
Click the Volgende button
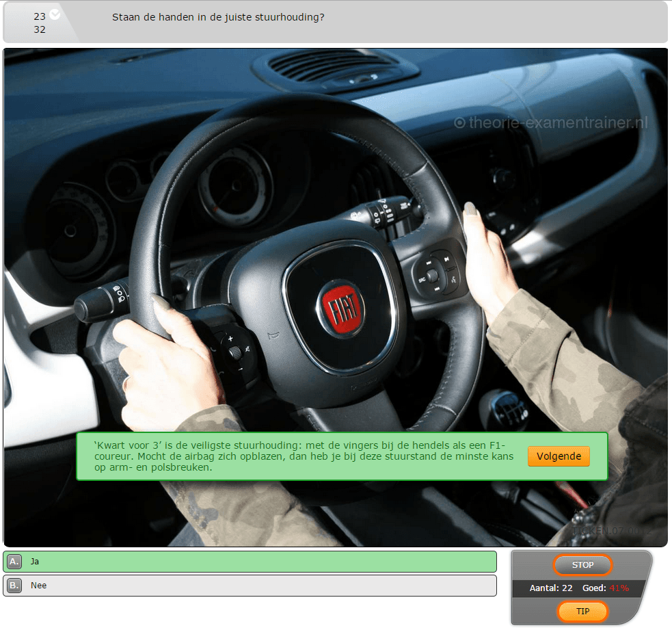(559, 456)
